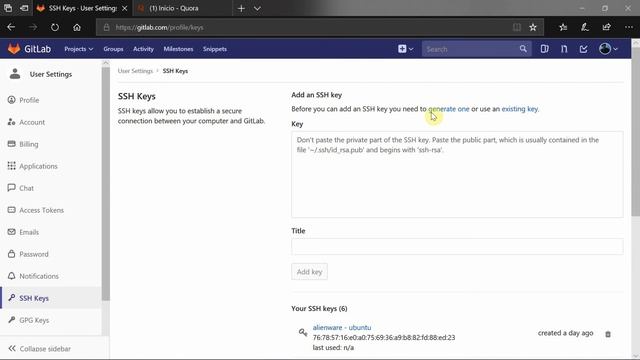Add page to favorites star
The image size is (640, 360).
click(x=533, y=27)
